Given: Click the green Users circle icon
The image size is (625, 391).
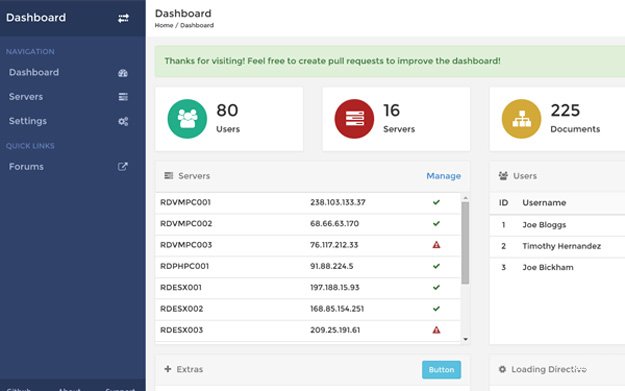Looking at the screenshot, I should tap(187, 119).
